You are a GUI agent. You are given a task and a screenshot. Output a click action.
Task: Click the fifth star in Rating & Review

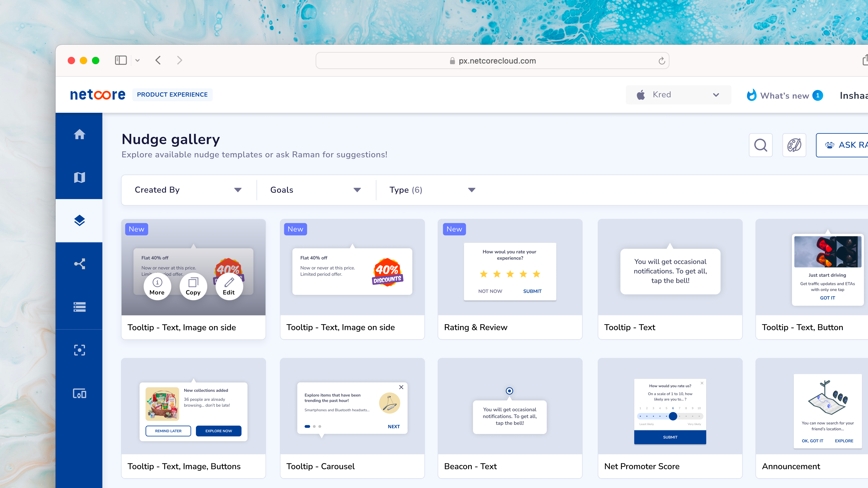point(536,274)
